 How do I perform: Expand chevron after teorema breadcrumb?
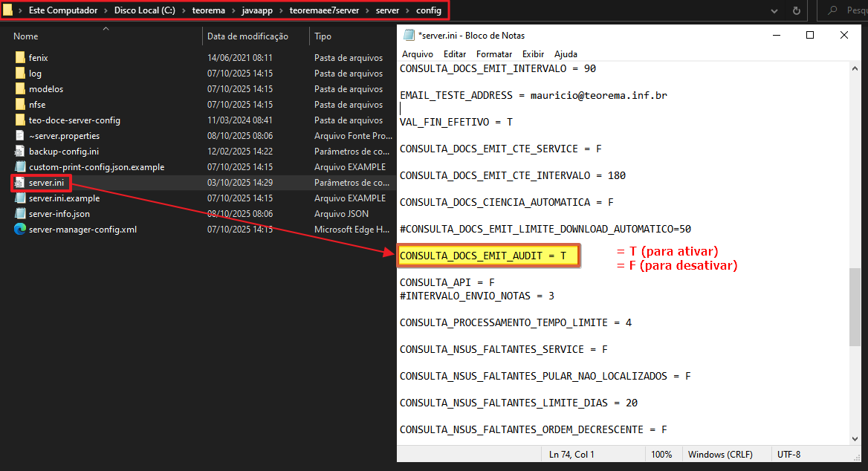pos(233,10)
